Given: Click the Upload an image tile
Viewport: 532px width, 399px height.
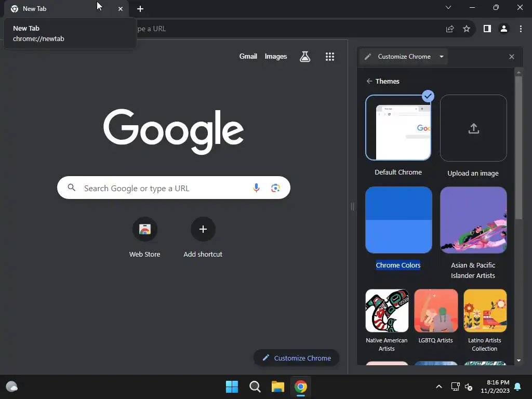Looking at the screenshot, I should [x=473, y=128].
